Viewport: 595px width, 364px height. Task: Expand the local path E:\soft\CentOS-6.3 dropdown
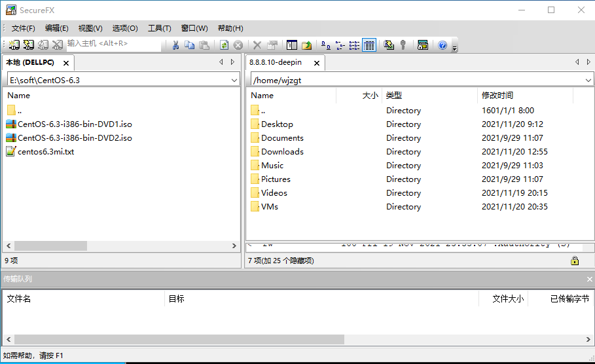234,80
